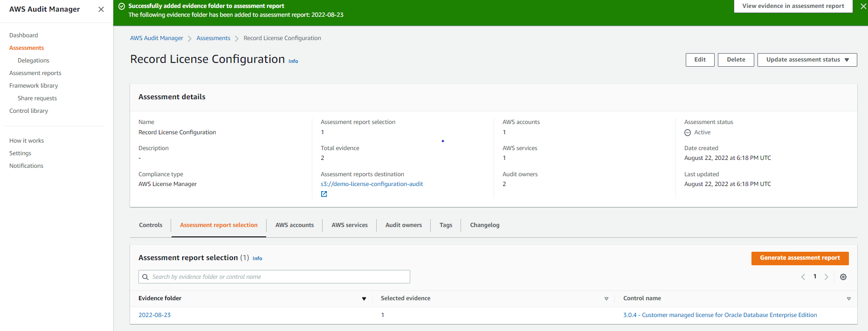Click the 'August 22, 2022' Date created value

point(728,158)
